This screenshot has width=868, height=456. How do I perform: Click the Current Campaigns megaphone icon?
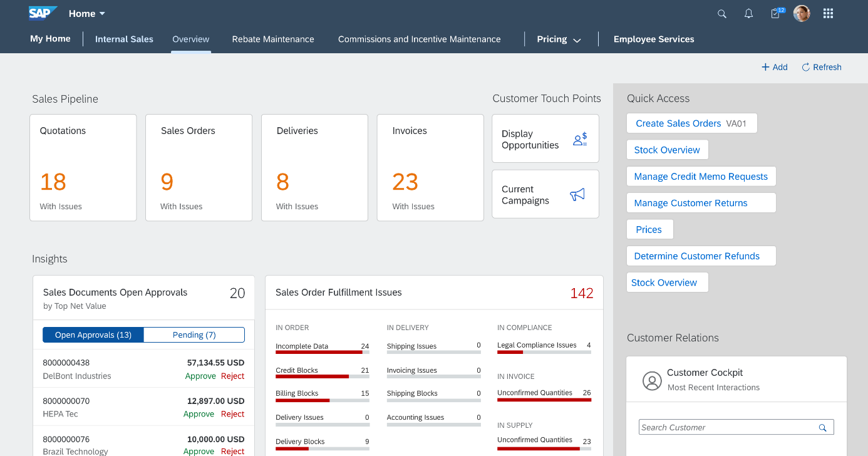click(577, 194)
